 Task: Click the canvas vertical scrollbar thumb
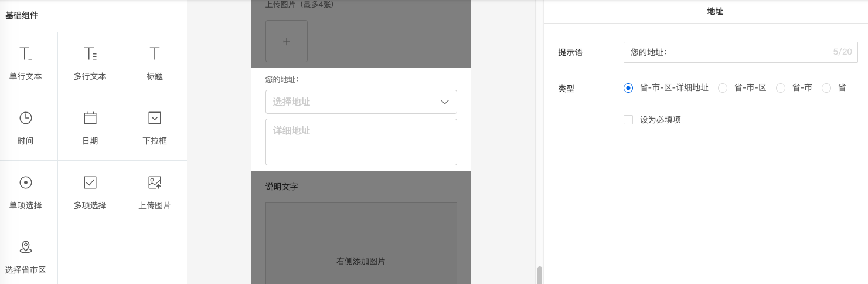(x=540, y=275)
